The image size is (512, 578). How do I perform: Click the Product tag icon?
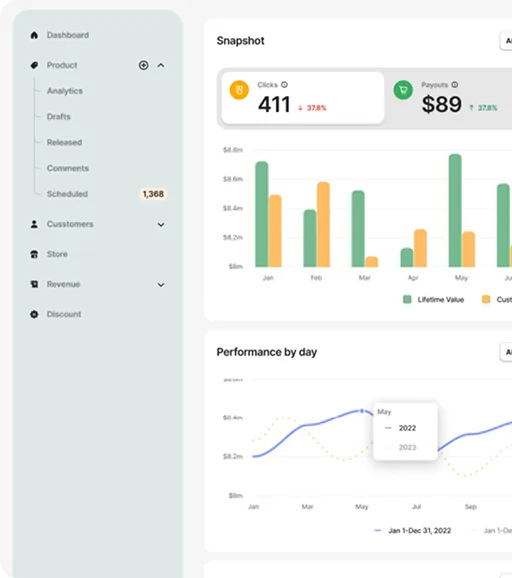[x=34, y=65]
